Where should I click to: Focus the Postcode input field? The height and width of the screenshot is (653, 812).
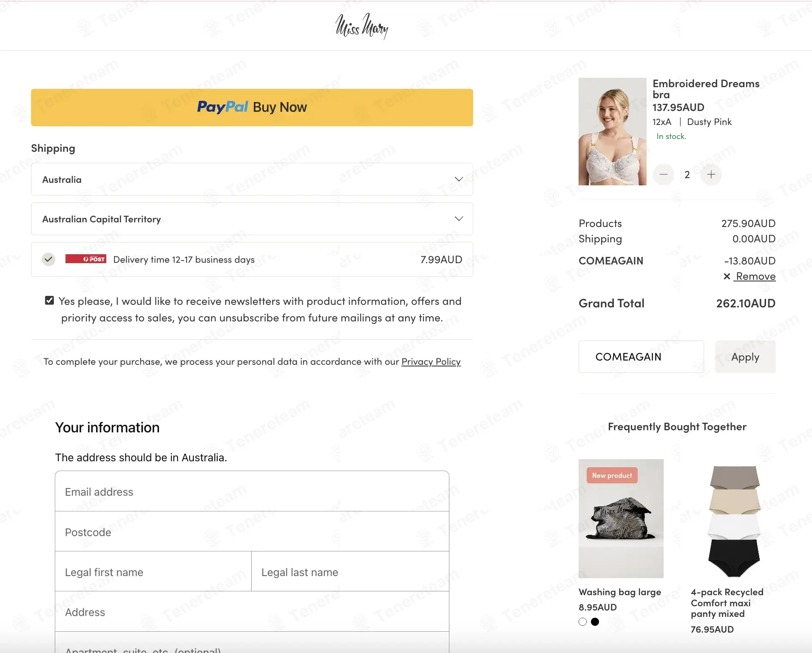(x=252, y=532)
